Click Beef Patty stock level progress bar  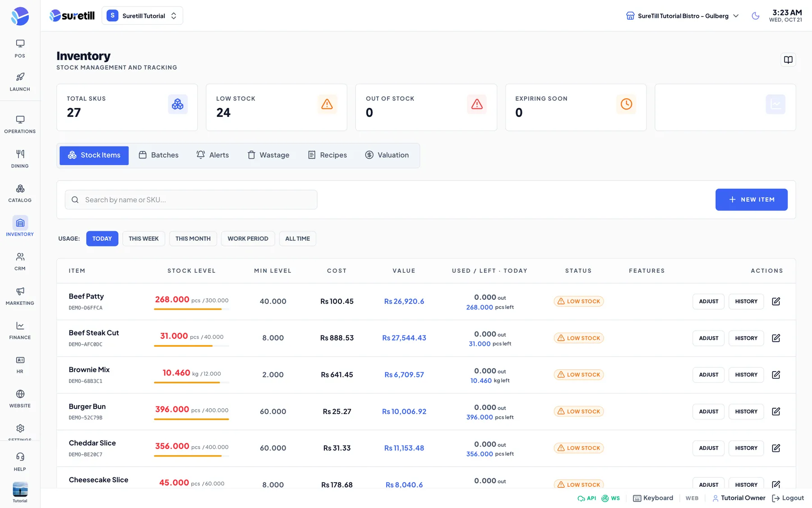(x=191, y=309)
